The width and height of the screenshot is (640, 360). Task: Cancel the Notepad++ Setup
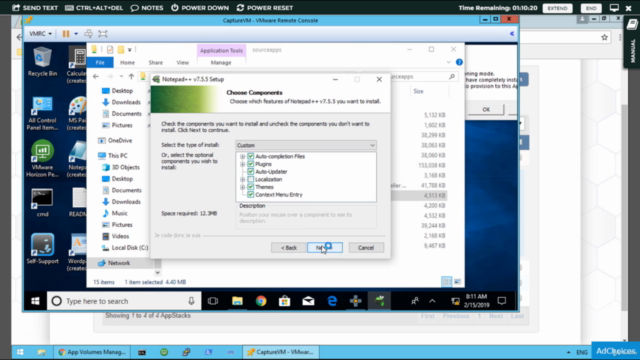point(366,248)
